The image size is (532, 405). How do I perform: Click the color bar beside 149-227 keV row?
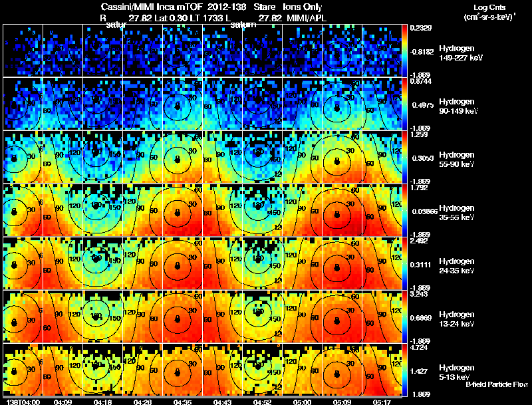click(x=404, y=51)
